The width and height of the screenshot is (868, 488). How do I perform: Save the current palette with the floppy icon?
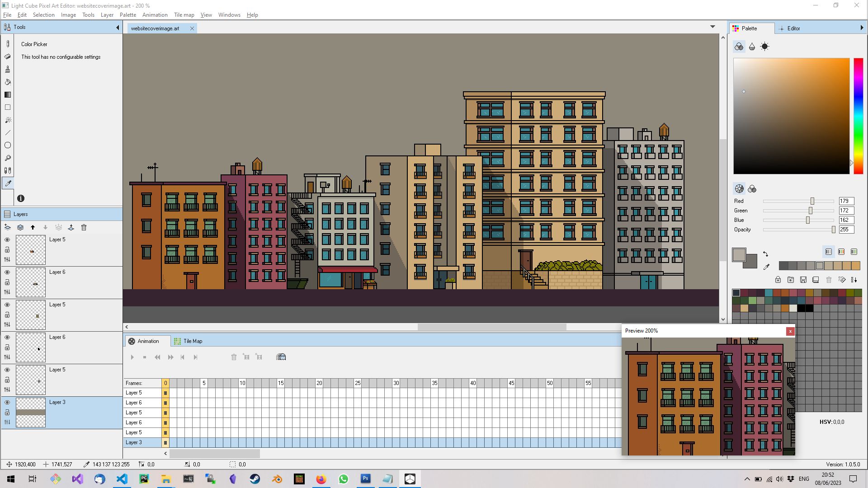[803, 280]
